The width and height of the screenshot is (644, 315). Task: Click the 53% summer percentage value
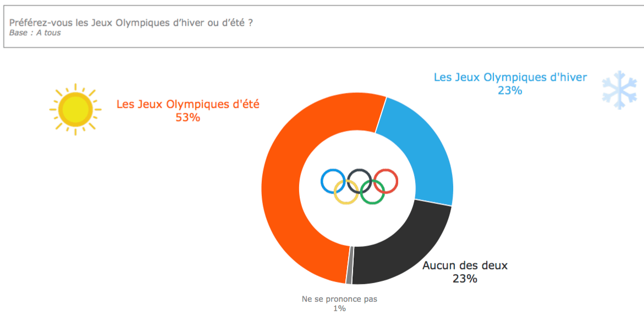pyautogui.click(x=188, y=118)
